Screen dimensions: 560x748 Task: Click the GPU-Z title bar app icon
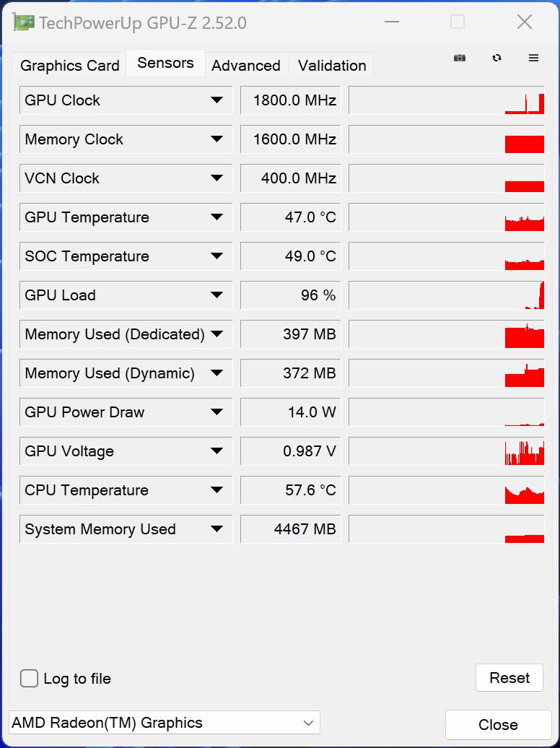pos(24,22)
